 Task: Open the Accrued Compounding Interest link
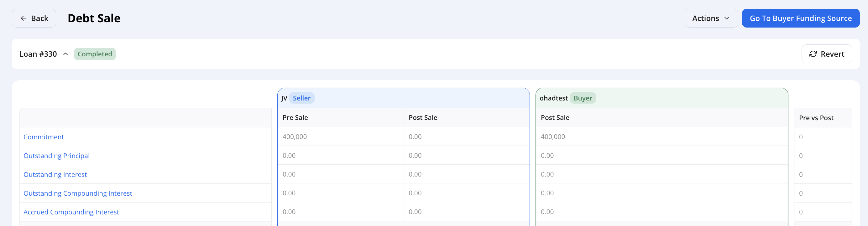click(x=71, y=212)
